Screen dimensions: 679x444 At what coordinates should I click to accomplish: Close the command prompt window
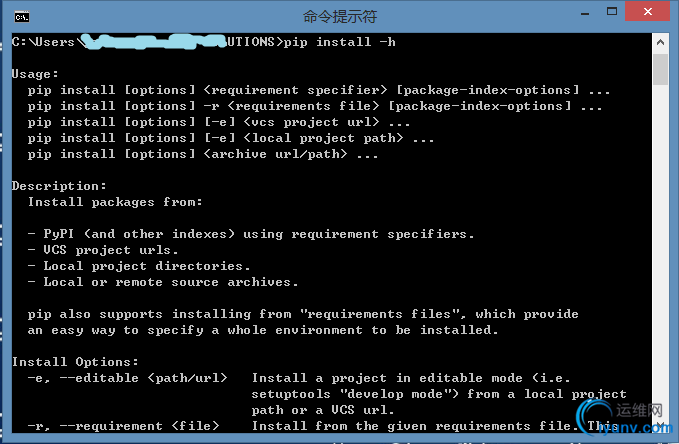(647, 11)
